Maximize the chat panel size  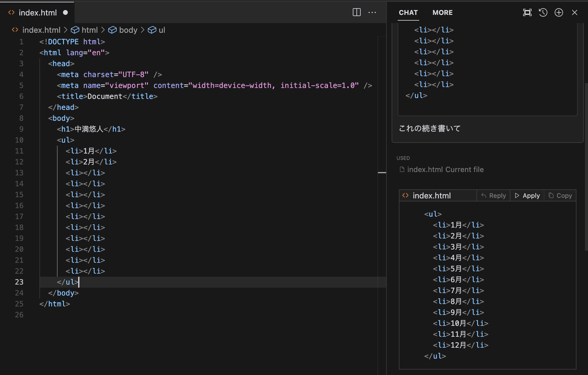click(527, 12)
